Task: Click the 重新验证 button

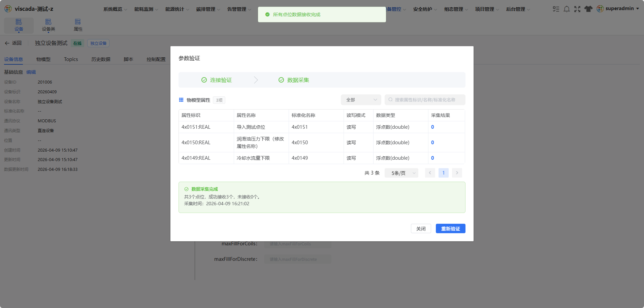Action: (451, 228)
